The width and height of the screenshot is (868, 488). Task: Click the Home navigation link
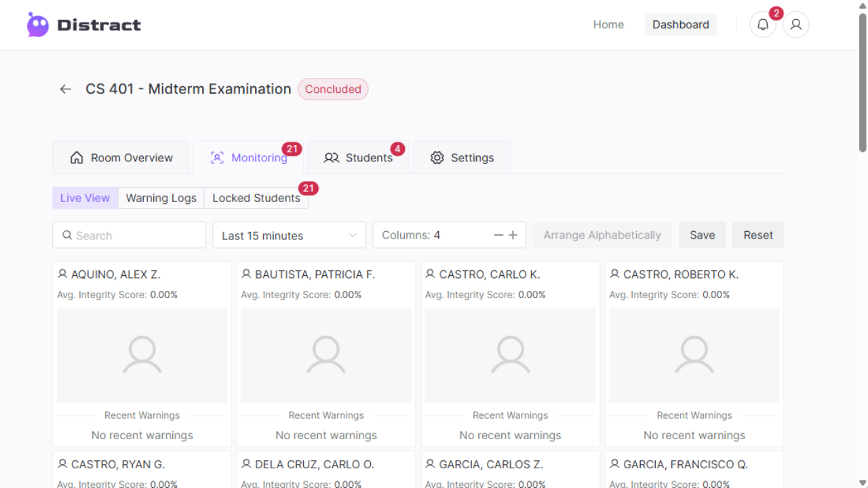(608, 24)
